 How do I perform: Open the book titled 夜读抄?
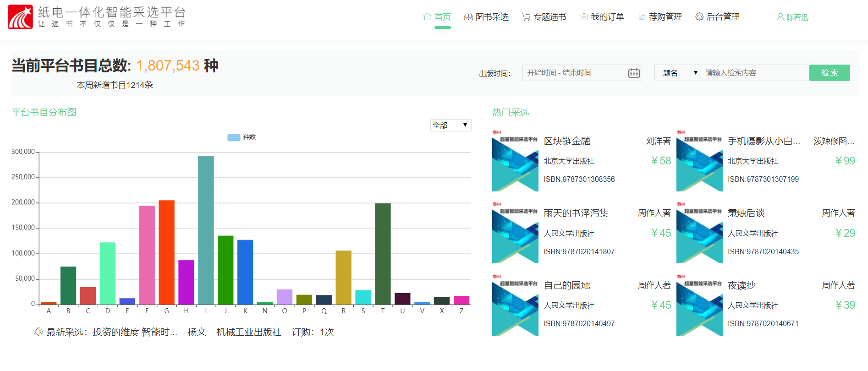pyautogui.click(x=741, y=285)
